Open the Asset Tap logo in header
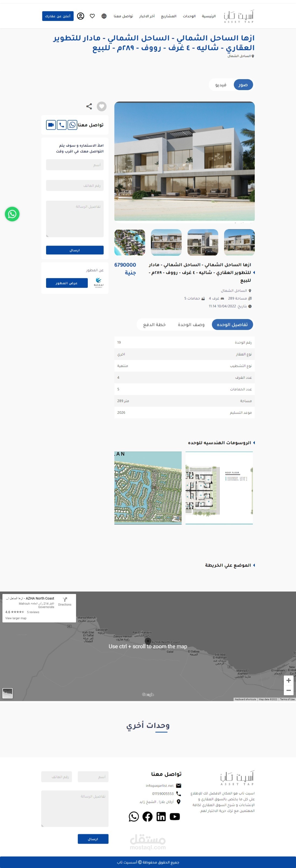The width and height of the screenshot is (296, 868). (239, 16)
